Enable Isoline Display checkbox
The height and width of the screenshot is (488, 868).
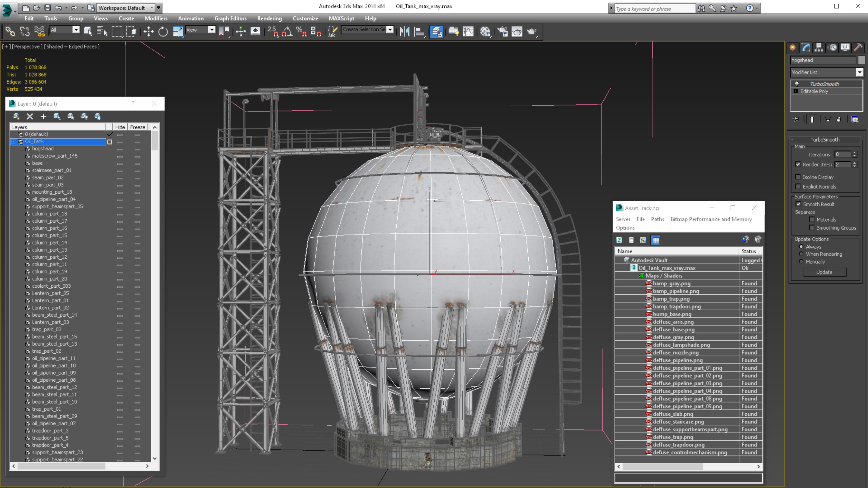click(797, 177)
